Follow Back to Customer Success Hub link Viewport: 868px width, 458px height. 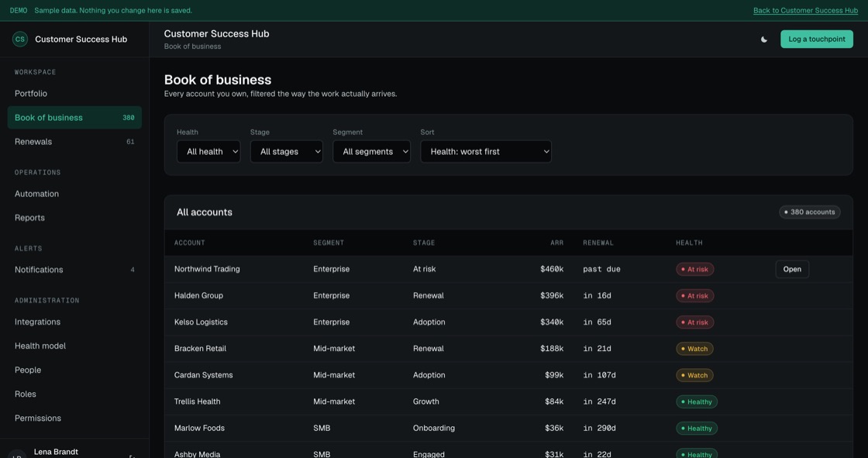pyautogui.click(x=805, y=11)
